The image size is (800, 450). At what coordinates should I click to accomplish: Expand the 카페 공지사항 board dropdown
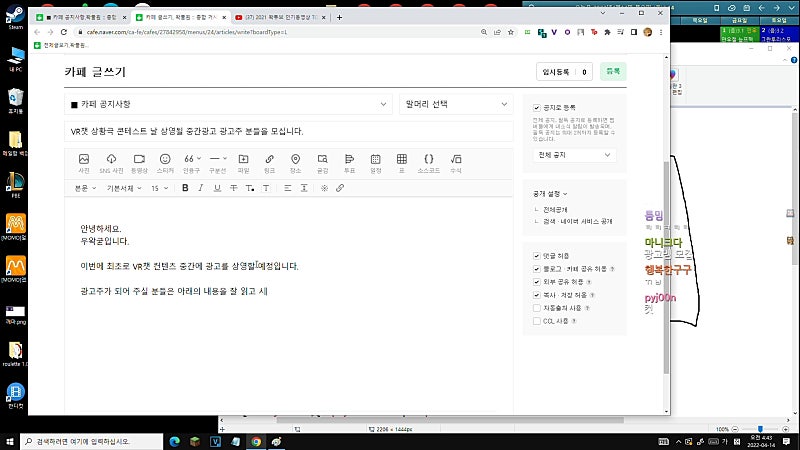229,104
